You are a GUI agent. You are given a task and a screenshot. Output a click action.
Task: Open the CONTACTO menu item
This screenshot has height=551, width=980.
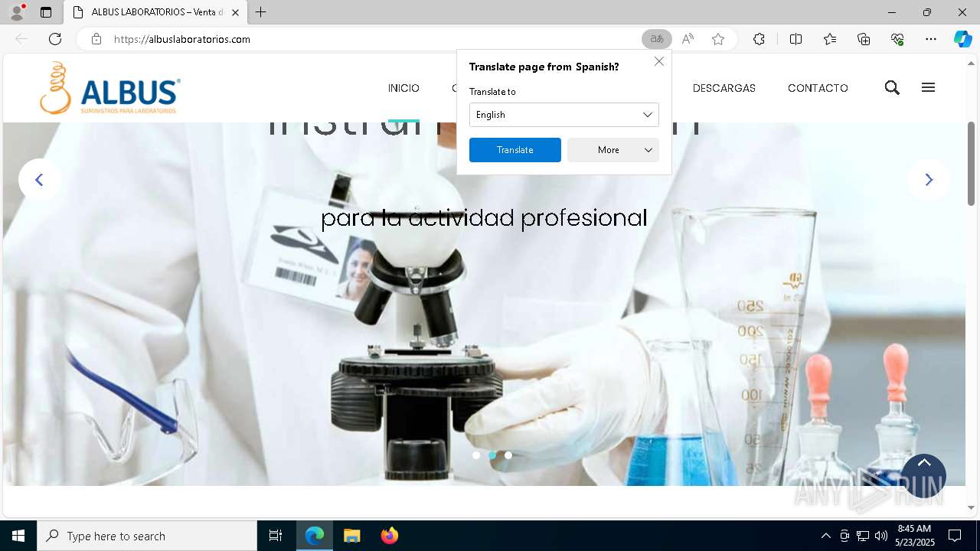(x=818, y=88)
